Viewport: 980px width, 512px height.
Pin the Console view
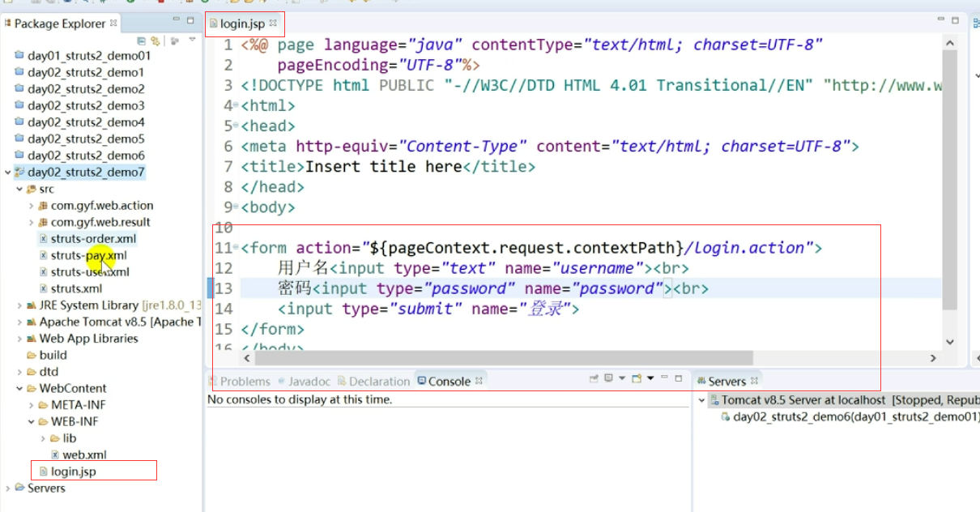[x=594, y=378]
